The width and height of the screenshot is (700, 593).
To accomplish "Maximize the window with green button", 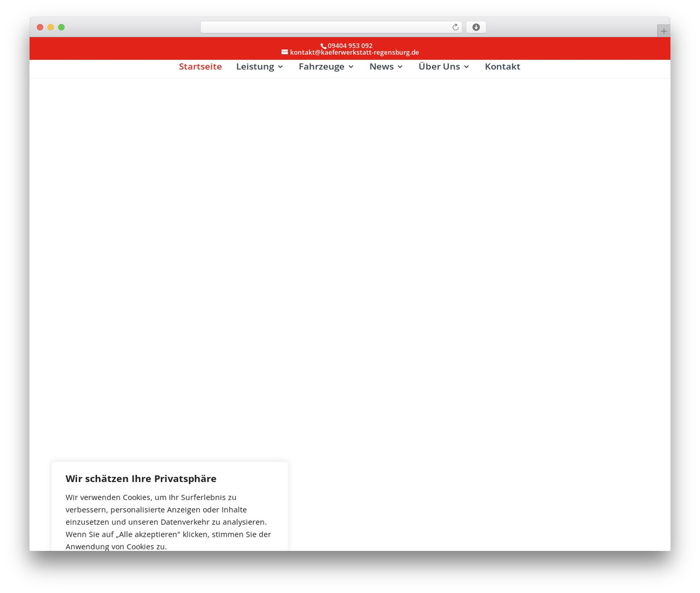I will coord(61,27).
